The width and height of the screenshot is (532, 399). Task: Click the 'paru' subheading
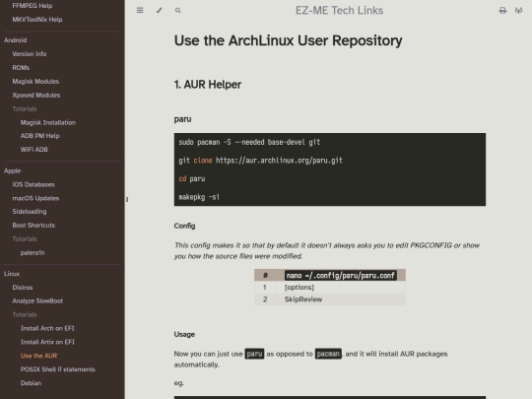pos(183,119)
